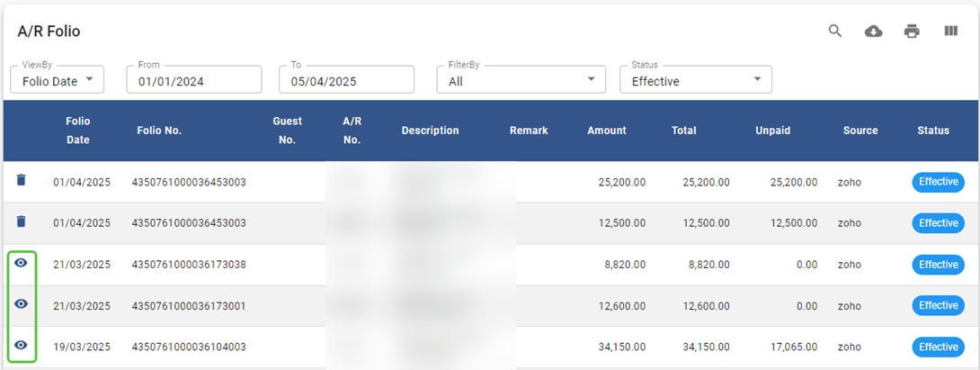This screenshot has width=980, height=370.
Task: Click the From date field
Action: (x=193, y=81)
